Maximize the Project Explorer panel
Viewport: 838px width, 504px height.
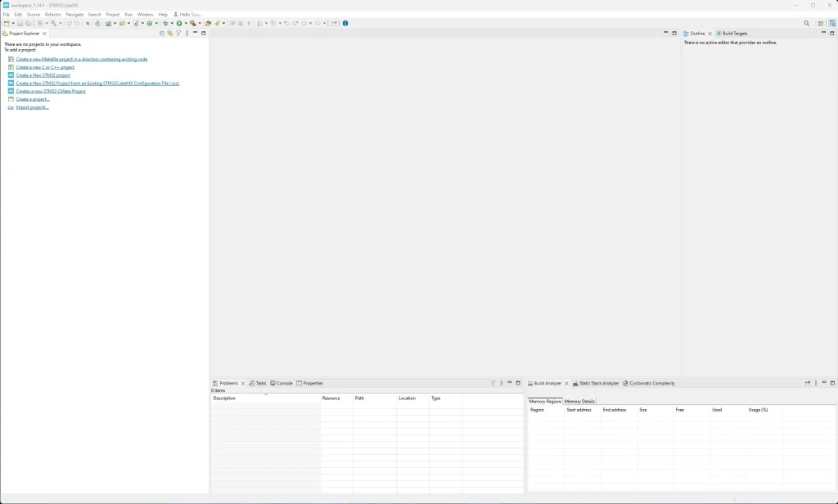[x=204, y=34]
